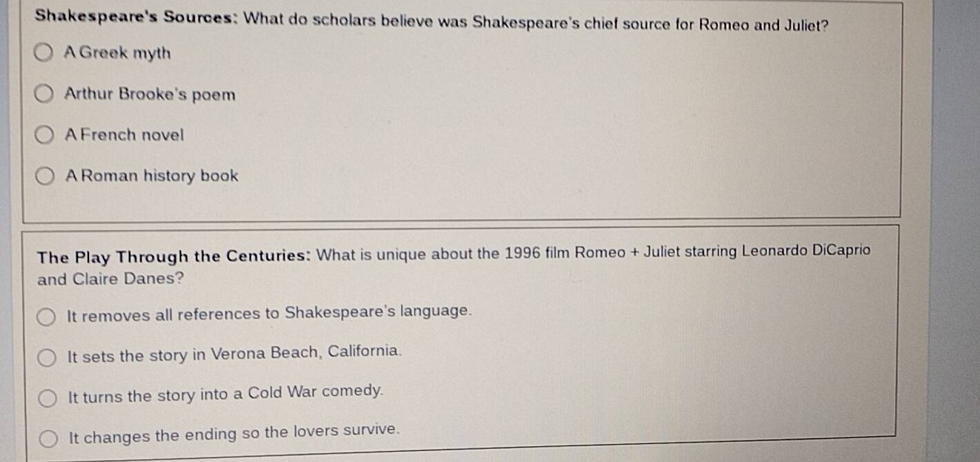The width and height of the screenshot is (980, 462).
Task: Click the 'and Claire Danes?' question line
Action: coord(110,279)
